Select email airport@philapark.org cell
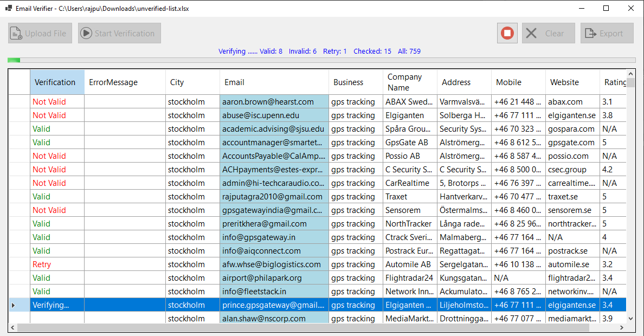 point(274,278)
